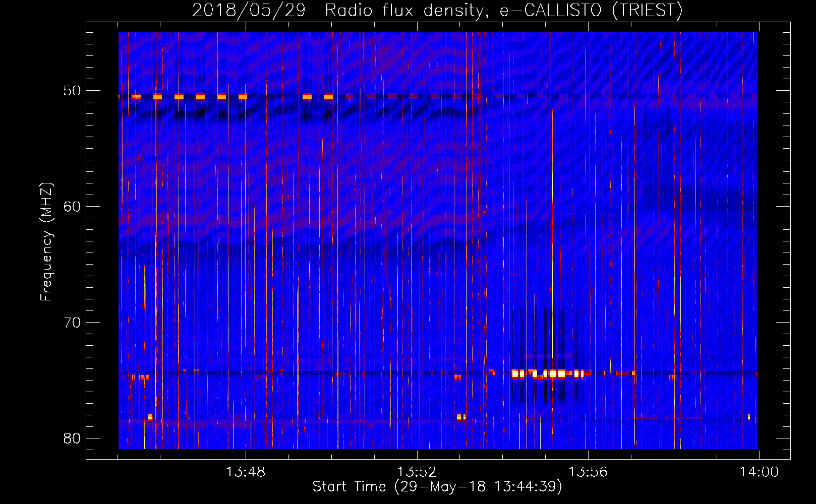This screenshot has width=816, height=504.
Task: Click the frequency tick label "60"
Action: coord(72,207)
